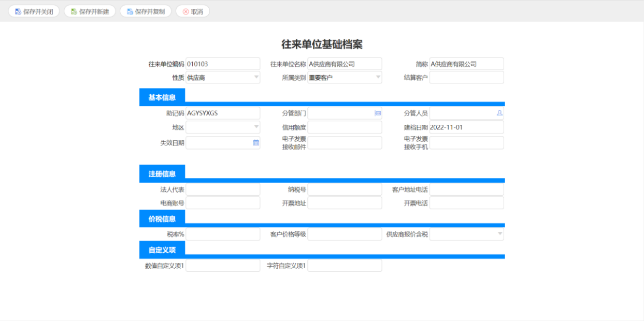Focus the 往来单位编码 field
The image size is (644, 321).
[223, 64]
